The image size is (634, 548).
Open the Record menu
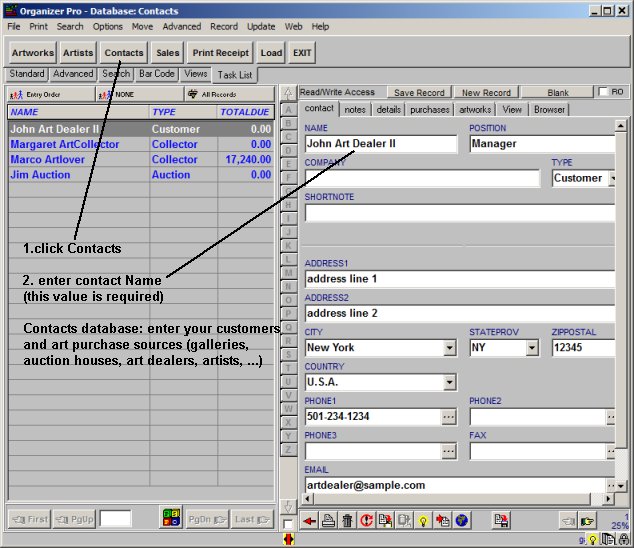pyautogui.click(x=224, y=27)
